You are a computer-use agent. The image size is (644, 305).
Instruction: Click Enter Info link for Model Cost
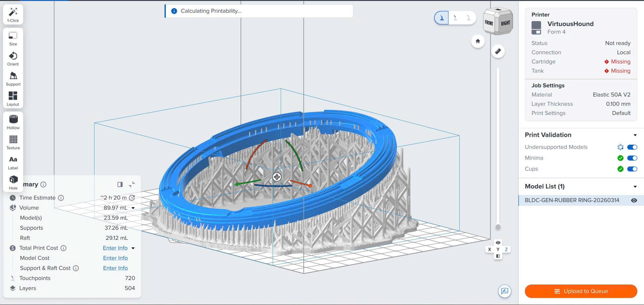[115, 258]
